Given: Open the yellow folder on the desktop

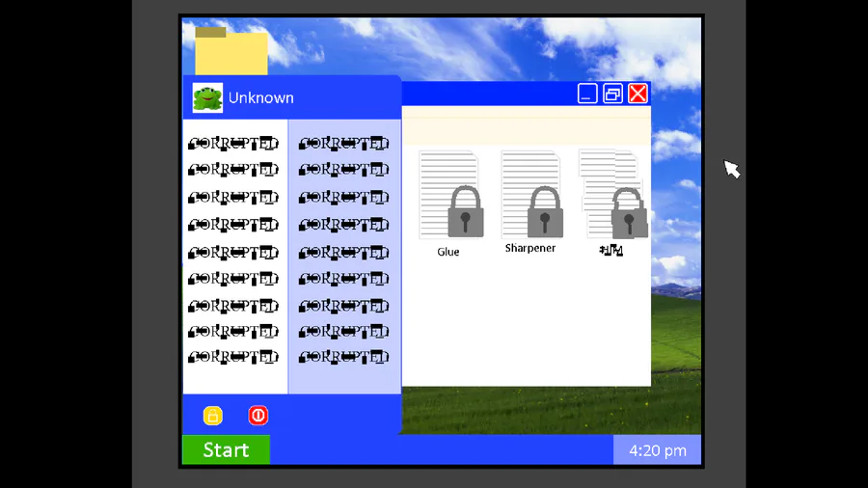Looking at the screenshot, I should [x=231, y=51].
